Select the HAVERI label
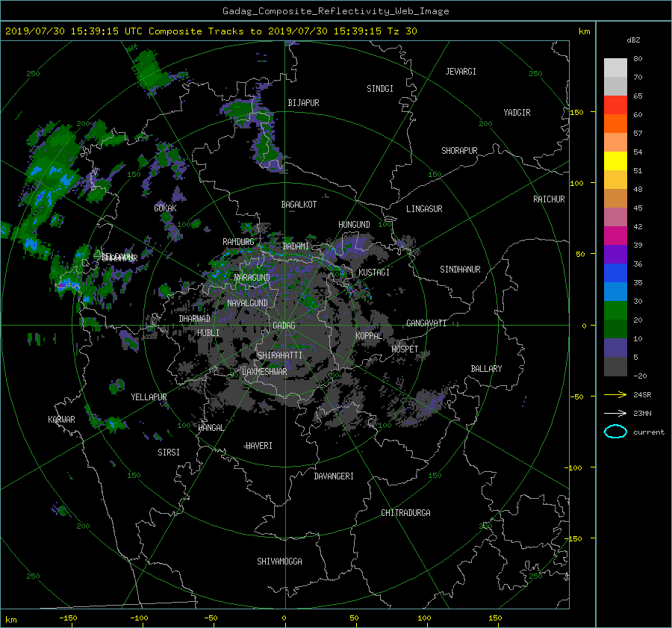The width and height of the screenshot is (672, 628). [x=259, y=445]
